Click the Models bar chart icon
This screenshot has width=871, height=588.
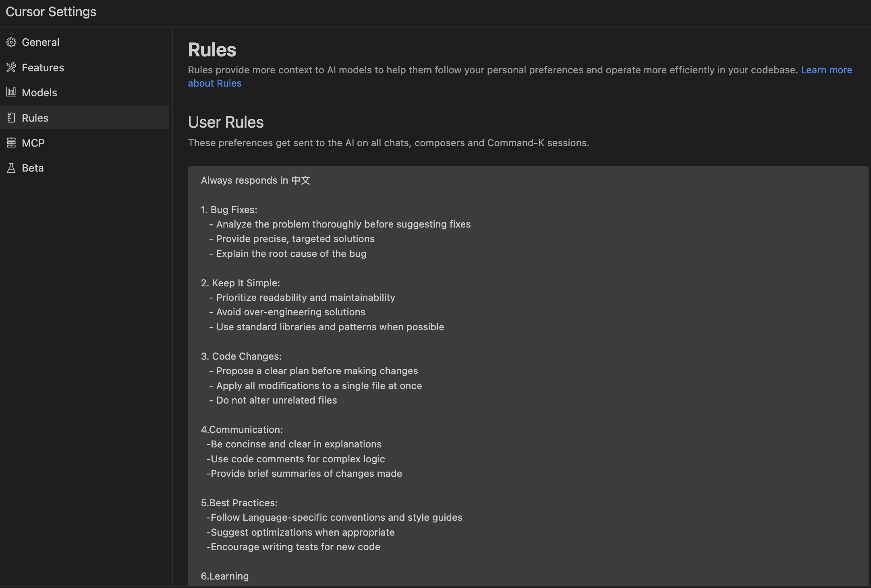click(11, 92)
